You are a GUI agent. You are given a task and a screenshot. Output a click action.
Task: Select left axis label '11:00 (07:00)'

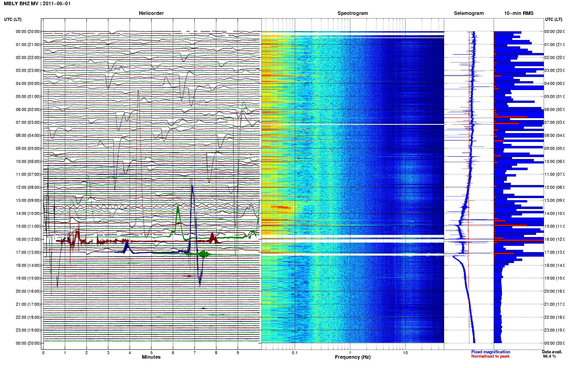point(28,174)
